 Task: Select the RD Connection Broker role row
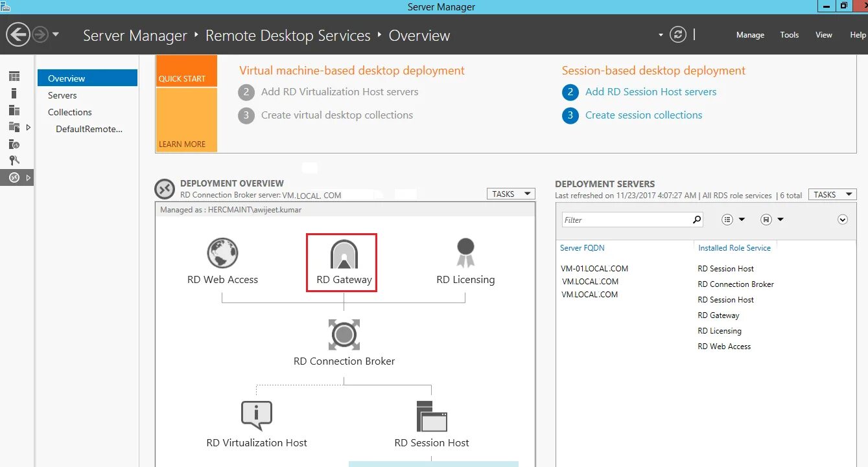click(x=736, y=284)
